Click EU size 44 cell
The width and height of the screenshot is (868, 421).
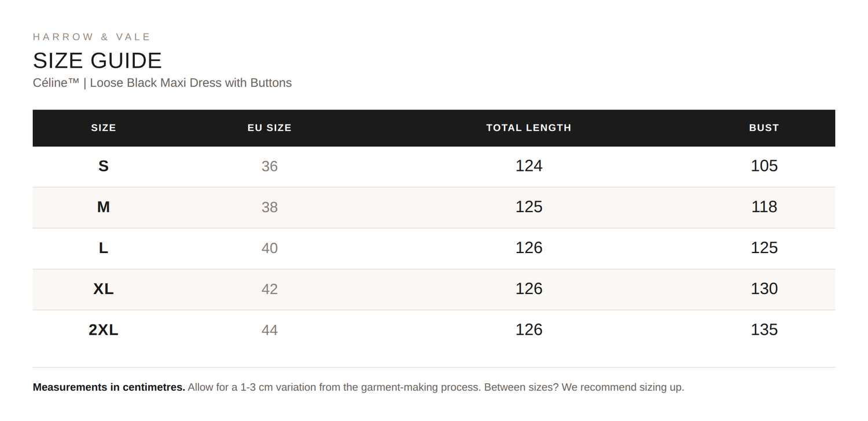pyautogui.click(x=270, y=330)
